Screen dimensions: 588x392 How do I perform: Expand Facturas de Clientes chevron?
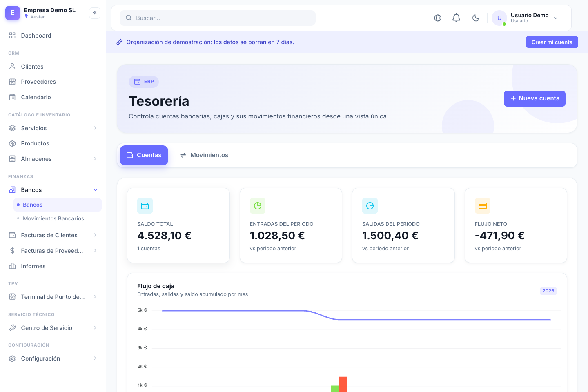95,235
